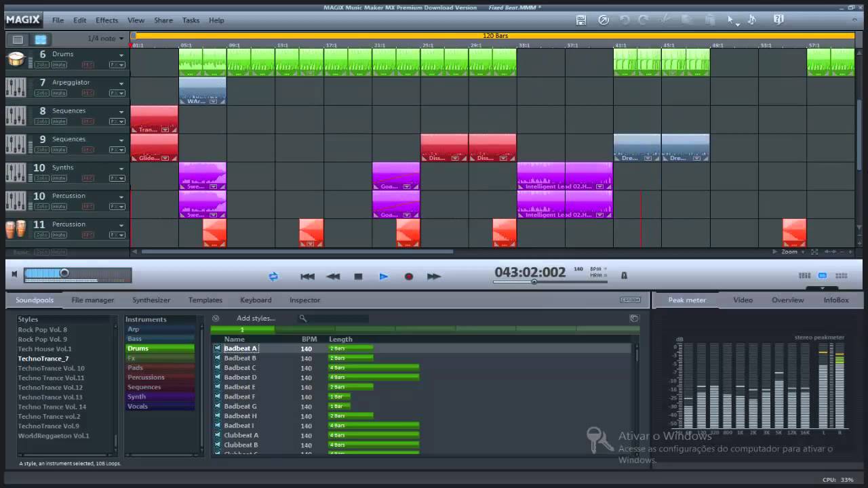Toggle Solo on track 8 Sequences
This screenshot has height=488, width=868.
(x=42, y=121)
